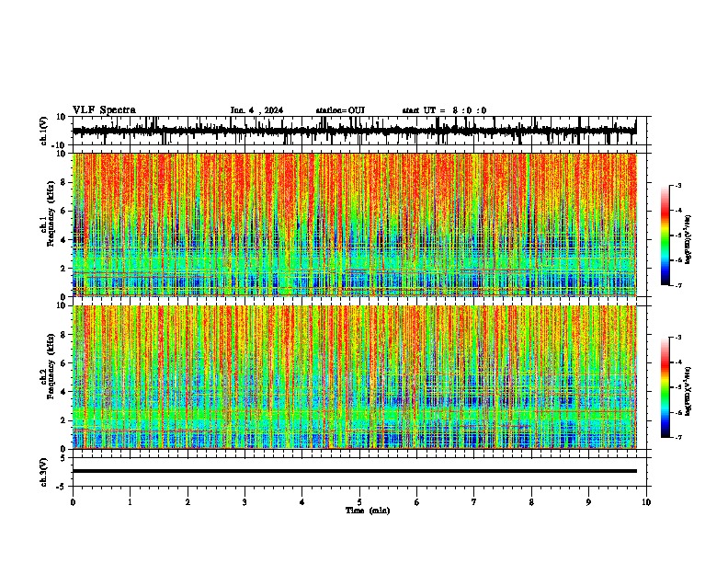Click the "ch.1(V)" axis label
The width and height of the screenshot is (728, 563).
(44, 131)
